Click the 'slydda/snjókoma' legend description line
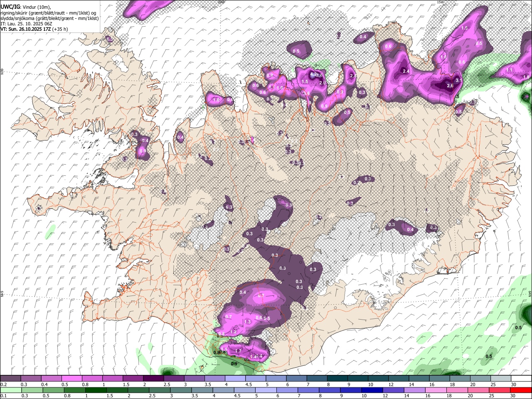The width and height of the screenshot is (532, 399). point(49,18)
